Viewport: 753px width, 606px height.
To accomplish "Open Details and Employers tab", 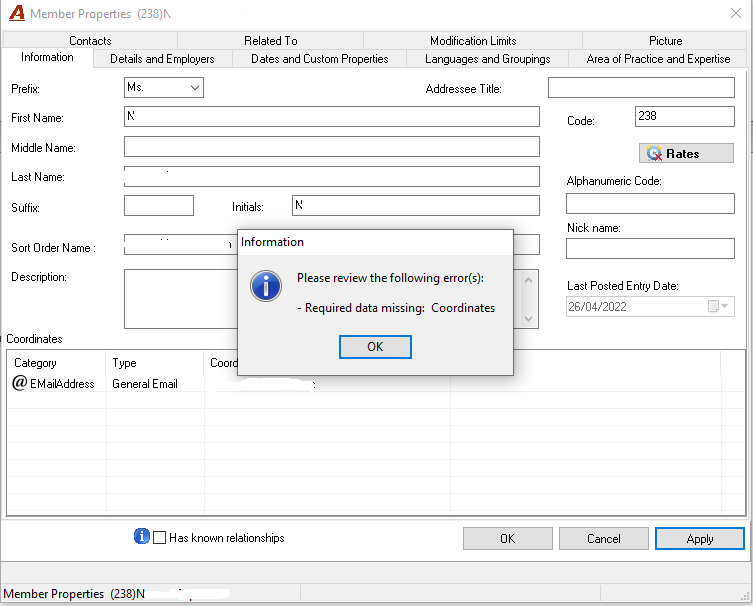I will [x=162, y=59].
